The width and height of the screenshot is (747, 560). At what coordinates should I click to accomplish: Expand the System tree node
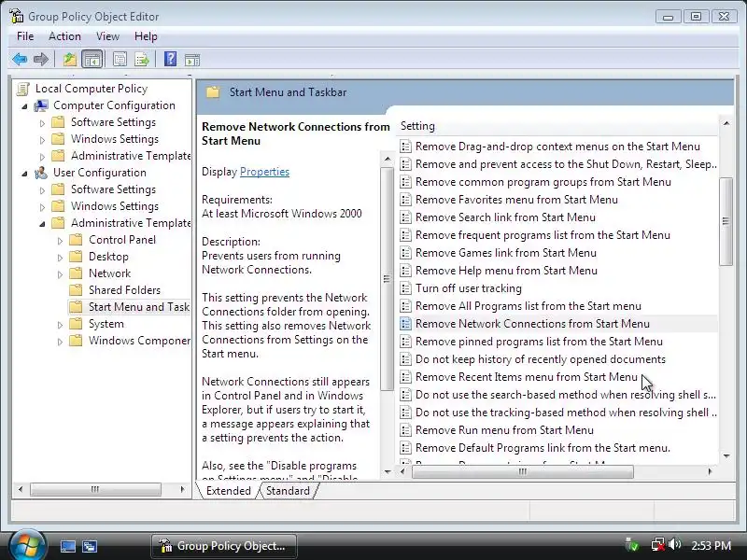tap(60, 325)
